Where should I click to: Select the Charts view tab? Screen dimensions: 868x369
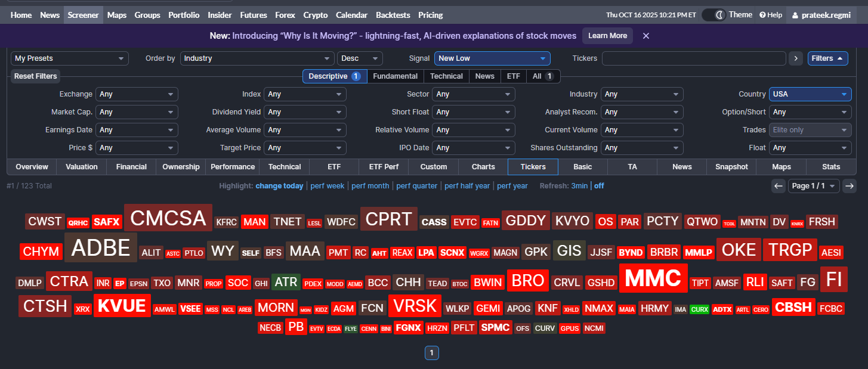coord(483,167)
